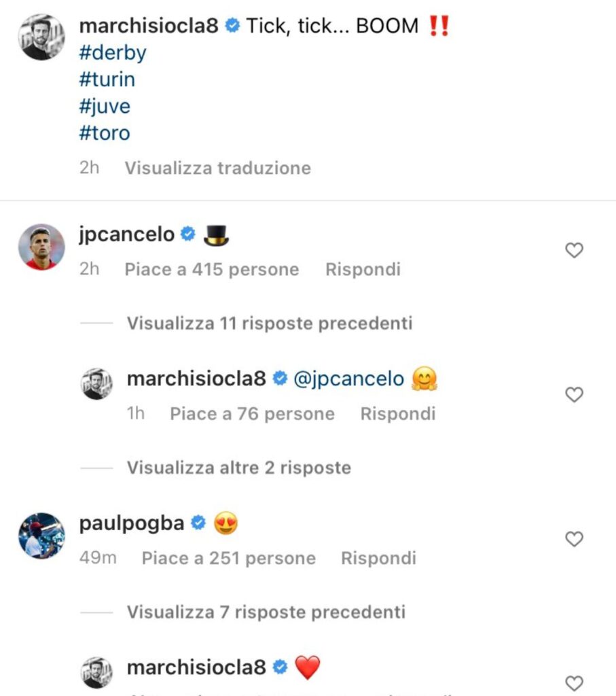
Task: Click Rispondi under jpcancelo's comment
Action: coord(363,269)
